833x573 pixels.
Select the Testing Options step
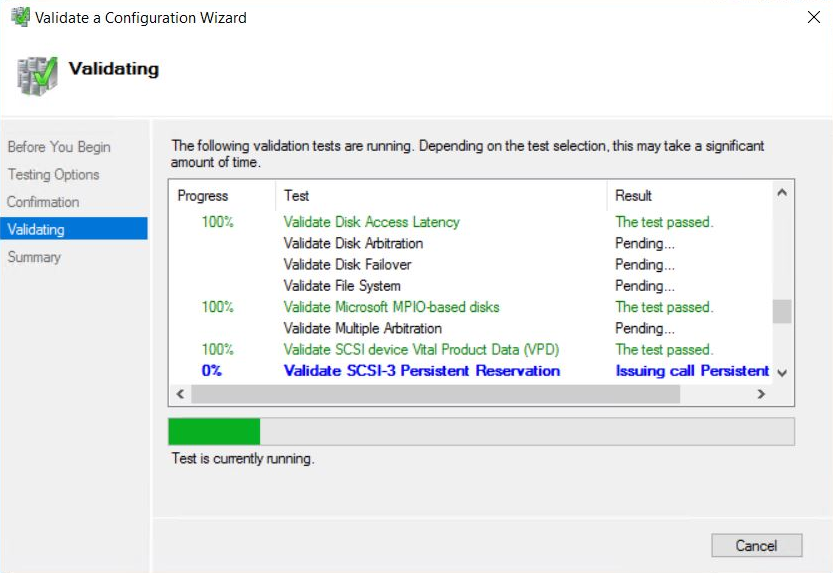(53, 175)
